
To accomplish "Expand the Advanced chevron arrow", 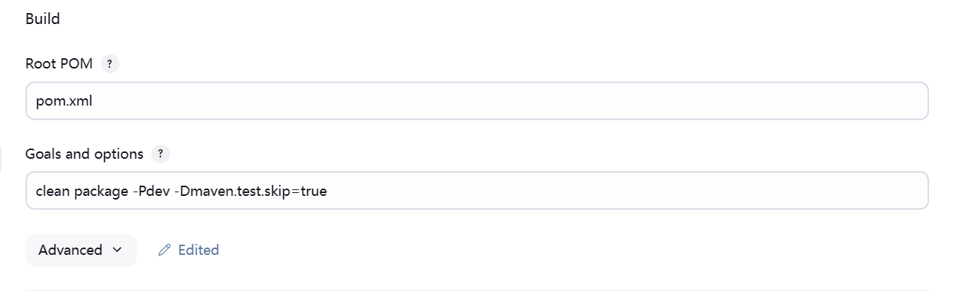I will click(117, 250).
